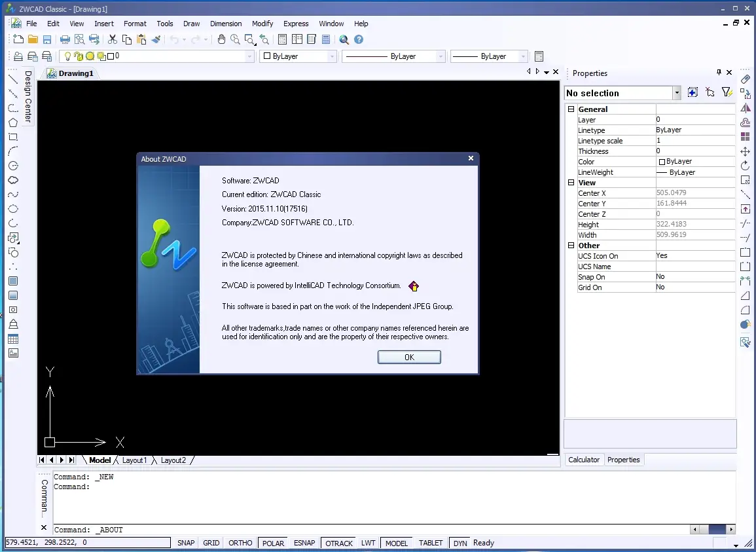Cut selection with the scissors icon
The image size is (756, 552).
[113, 39]
